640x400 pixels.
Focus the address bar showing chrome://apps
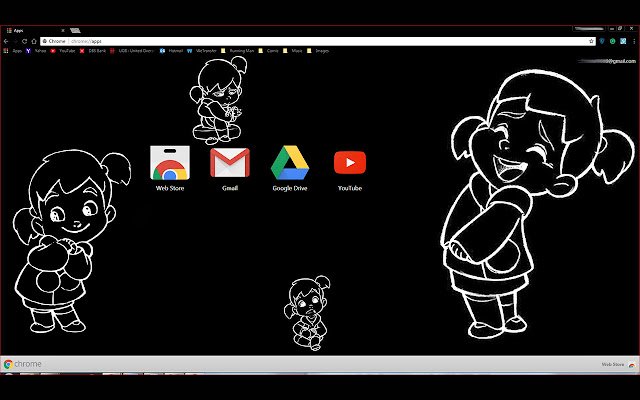click(x=320, y=41)
